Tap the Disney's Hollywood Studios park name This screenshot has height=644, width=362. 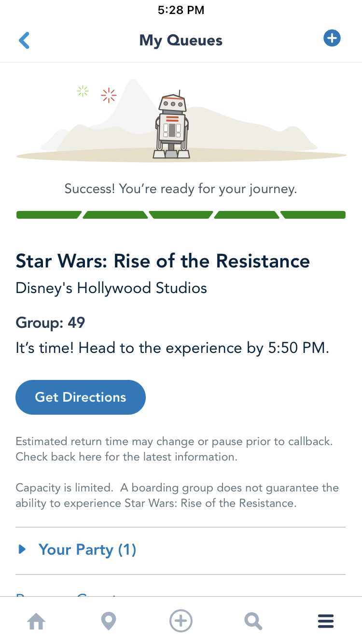point(111,288)
